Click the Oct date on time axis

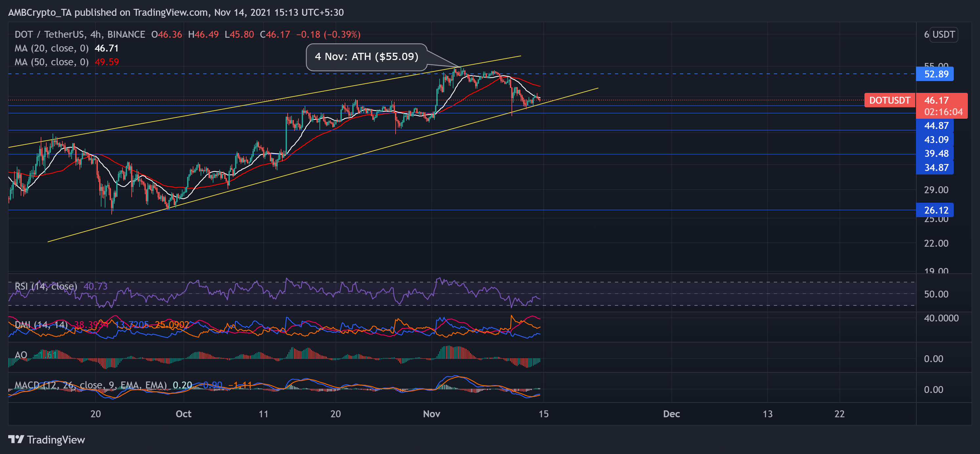pyautogui.click(x=184, y=414)
